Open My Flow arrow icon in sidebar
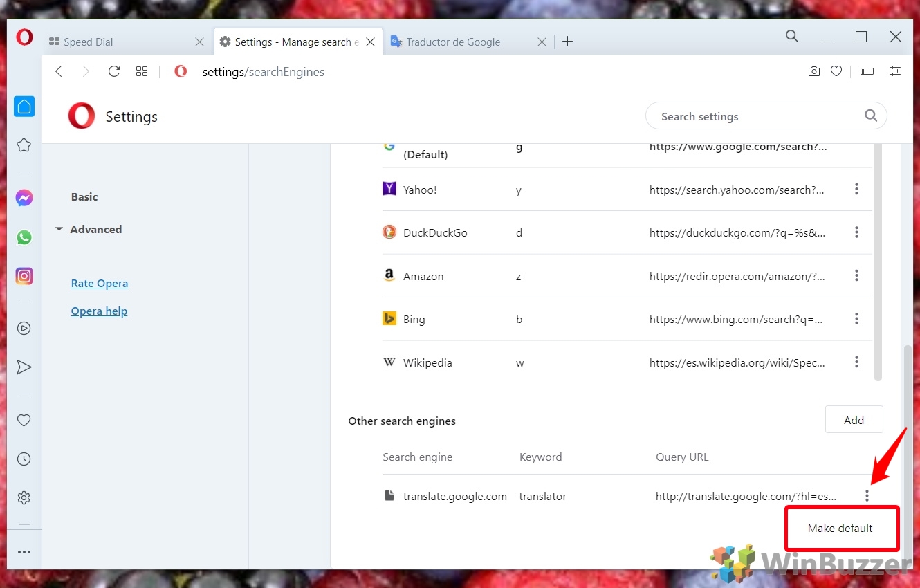This screenshot has width=920, height=588. click(24, 367)
